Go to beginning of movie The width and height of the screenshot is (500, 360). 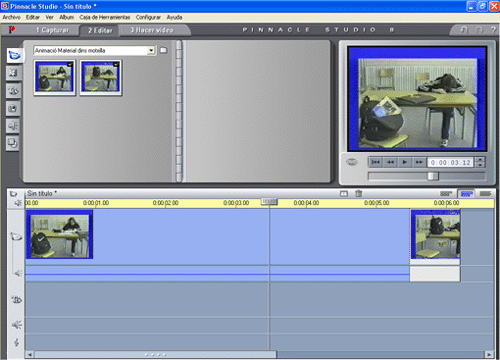(376, 162)
